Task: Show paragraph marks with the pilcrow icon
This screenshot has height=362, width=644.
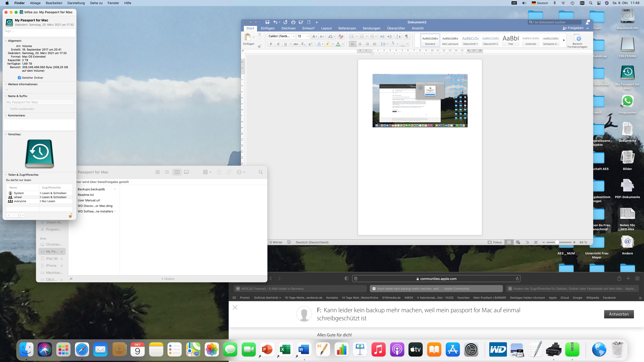Action: (407, 36)
